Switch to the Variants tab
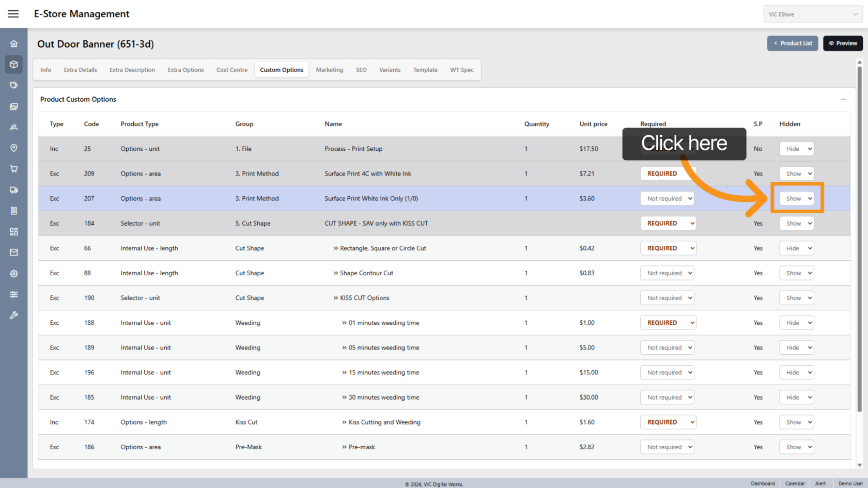The height and width of the screenshot is (488, 868). [x=390, y=70]
